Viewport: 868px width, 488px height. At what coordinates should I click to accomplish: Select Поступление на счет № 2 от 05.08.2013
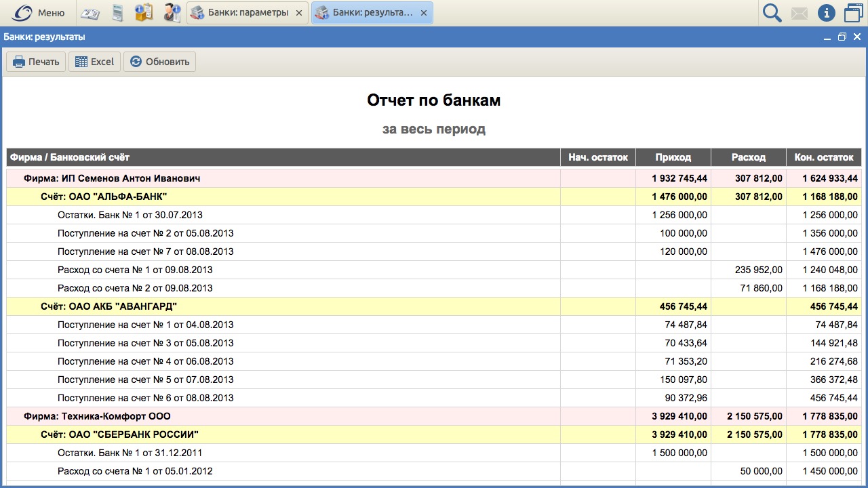pyautogui.click(x=434, y=233)
